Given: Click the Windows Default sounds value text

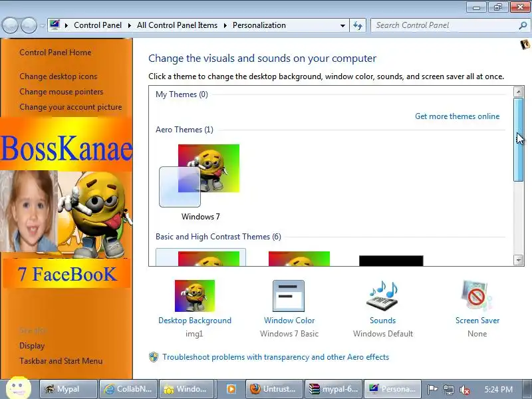Looking at the screenshot, I should (383, 334).
